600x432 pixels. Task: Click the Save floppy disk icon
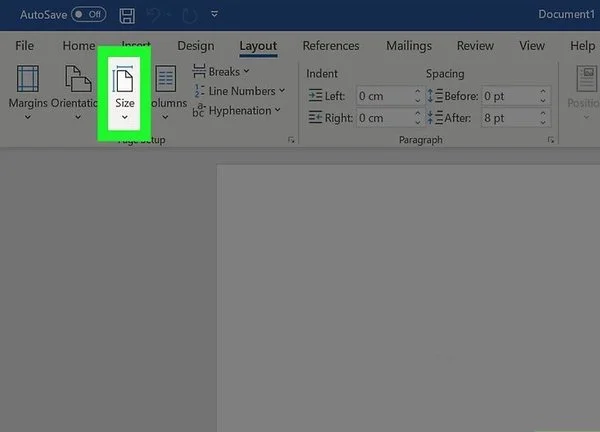point(127,16)
